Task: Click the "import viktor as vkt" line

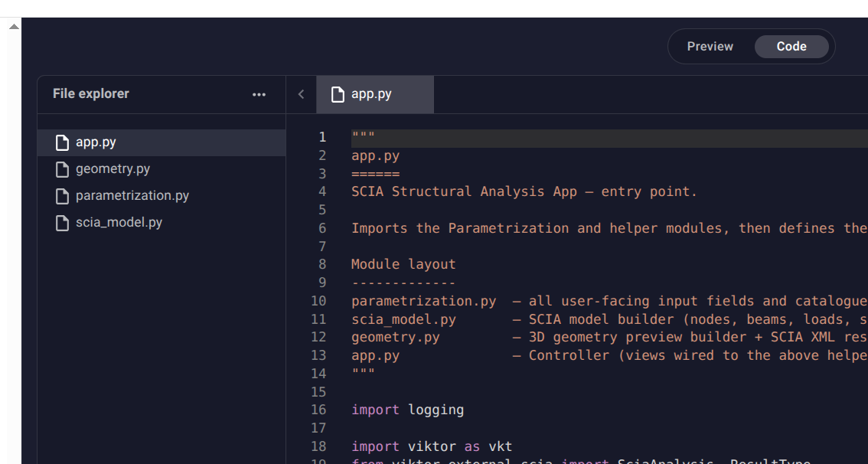Action: pos(432,446)
